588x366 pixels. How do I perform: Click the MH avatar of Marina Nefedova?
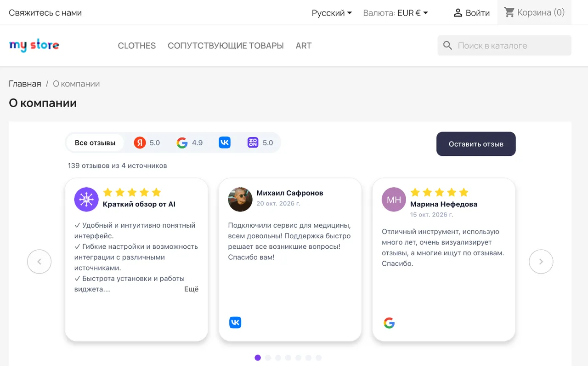pos(394,199)
